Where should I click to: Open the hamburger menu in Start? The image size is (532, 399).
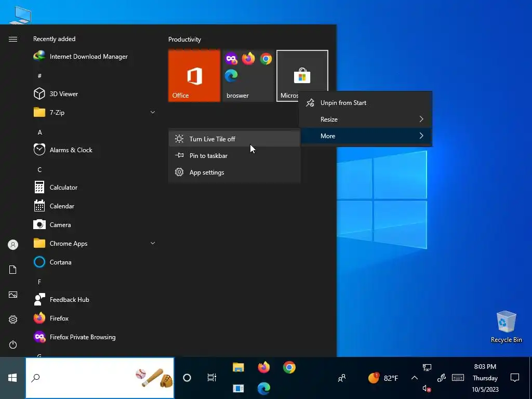(13, 39)
